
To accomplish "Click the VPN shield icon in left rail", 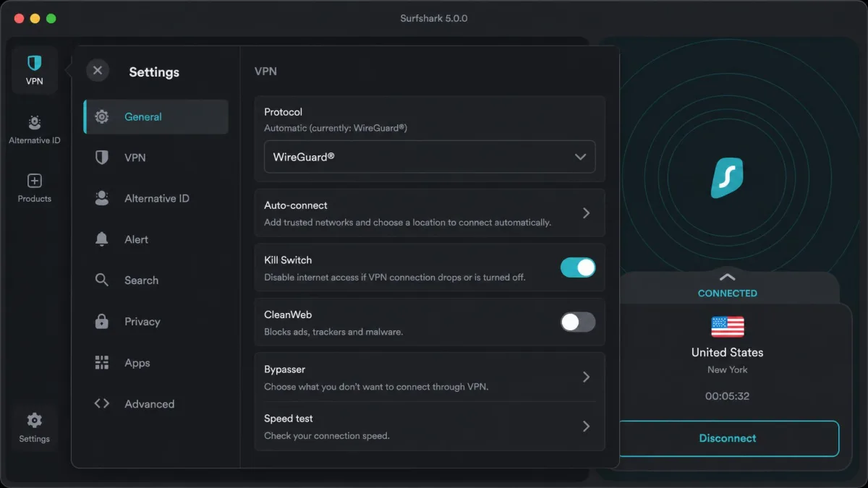I will point(34,64).
